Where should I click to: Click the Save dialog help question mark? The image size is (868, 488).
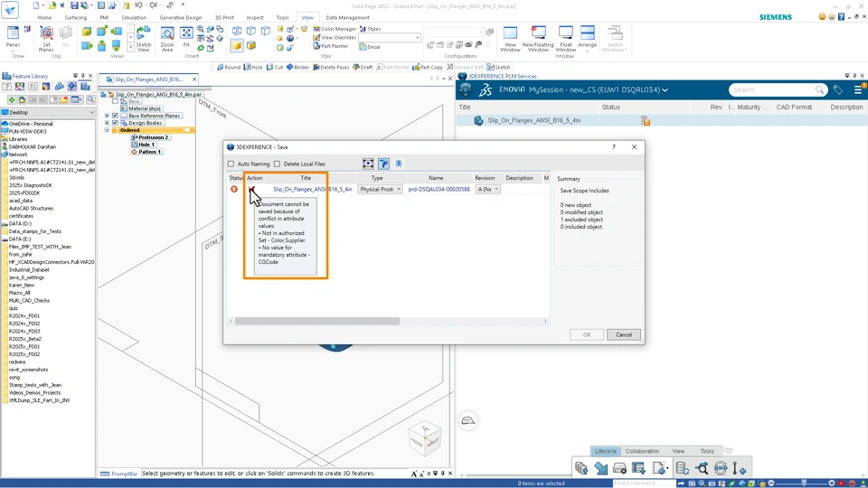click(613, 147)
